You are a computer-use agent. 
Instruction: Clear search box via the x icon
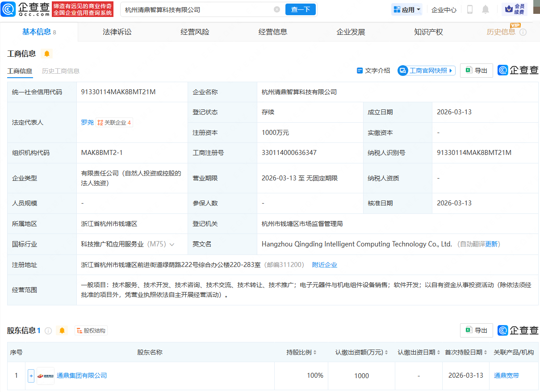(x=276, y=9)
